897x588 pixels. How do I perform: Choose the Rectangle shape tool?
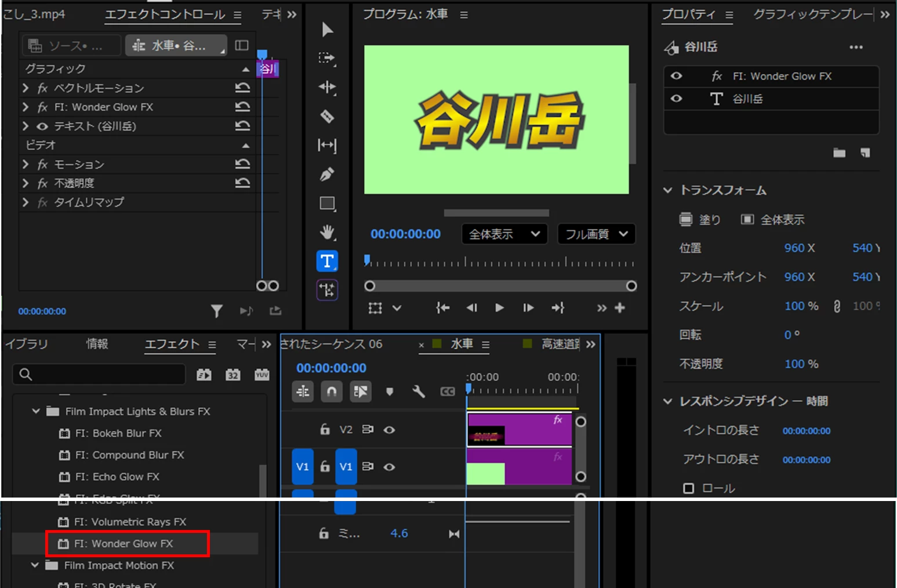coord(328,204)
